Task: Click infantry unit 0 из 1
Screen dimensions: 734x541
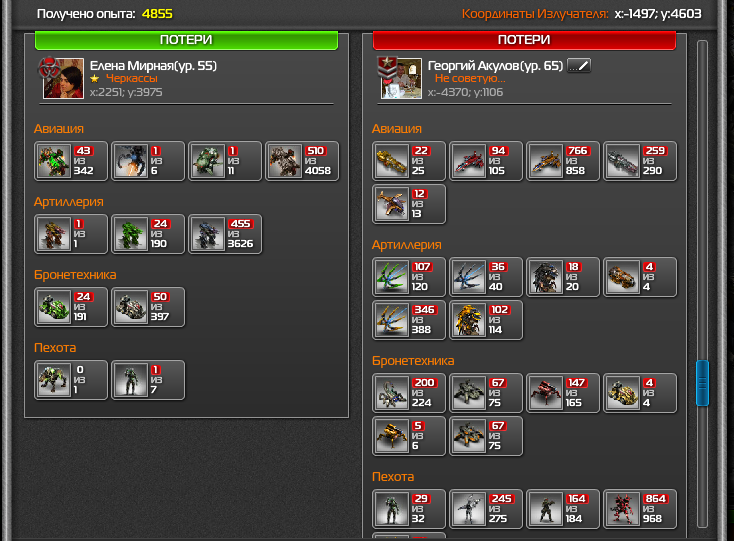Action: coord(71,380)
